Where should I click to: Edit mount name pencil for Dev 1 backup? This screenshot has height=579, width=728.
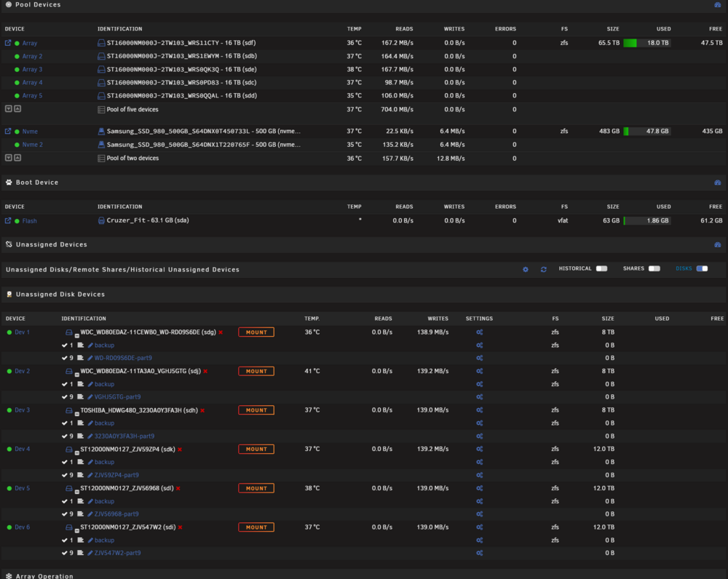[x=90, y=346]
